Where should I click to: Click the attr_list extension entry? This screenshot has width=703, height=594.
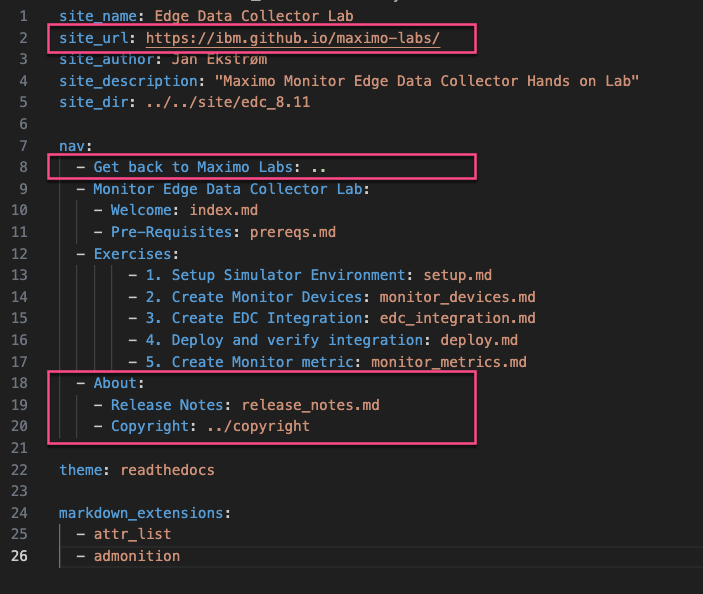point(132,534)
